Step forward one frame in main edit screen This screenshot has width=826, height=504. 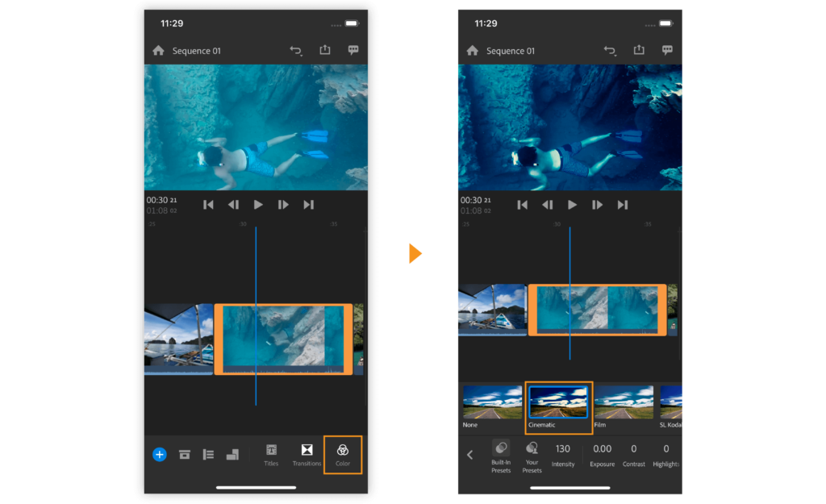(x=283, y=205)
